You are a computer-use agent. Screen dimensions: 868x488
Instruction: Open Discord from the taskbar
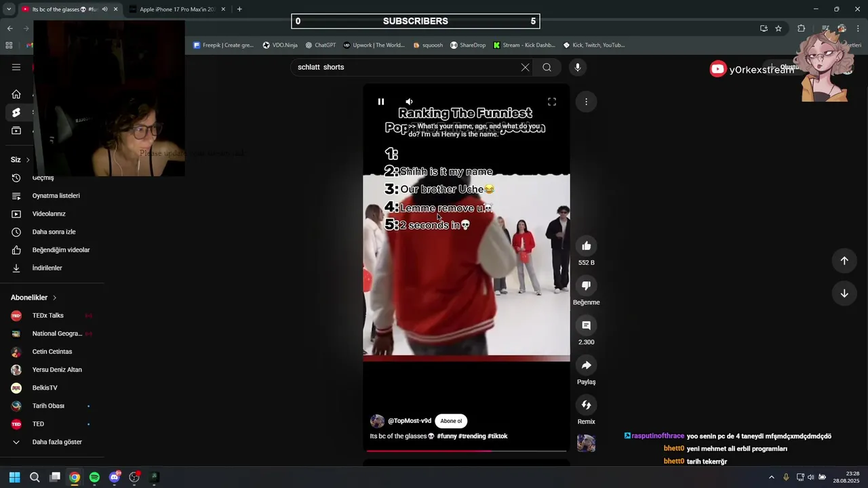coord(115,477)
